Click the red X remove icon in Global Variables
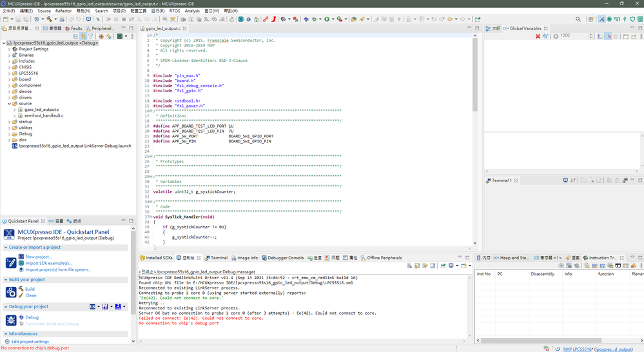The height and width of the screenshot is (352, 644). click(538, 36)
